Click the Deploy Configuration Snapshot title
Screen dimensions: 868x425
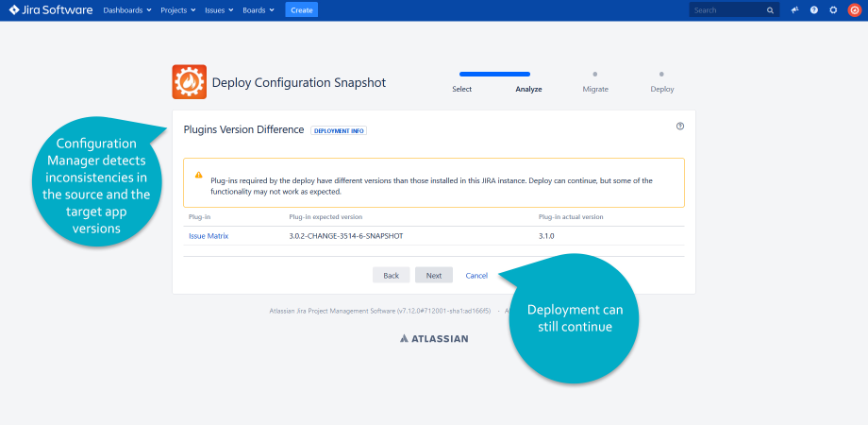[x=299, y=82]
